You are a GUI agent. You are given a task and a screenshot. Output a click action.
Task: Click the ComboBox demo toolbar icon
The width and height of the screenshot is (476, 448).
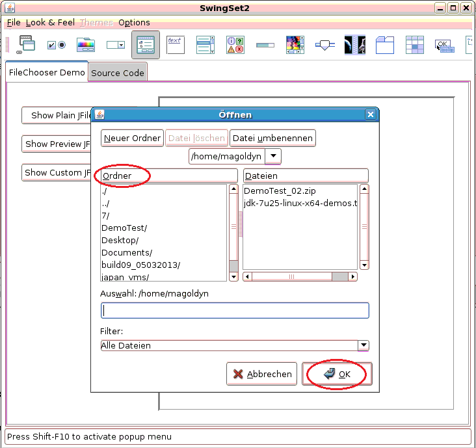116,45
